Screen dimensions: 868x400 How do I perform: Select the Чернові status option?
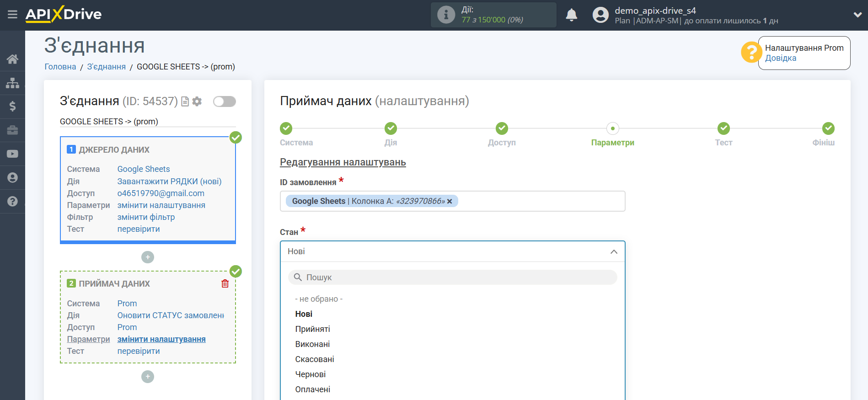311,374
